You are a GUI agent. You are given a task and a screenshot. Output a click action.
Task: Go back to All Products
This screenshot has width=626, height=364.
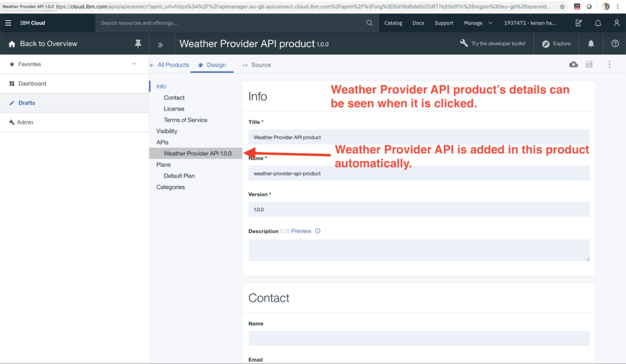[x=170, y=65]
